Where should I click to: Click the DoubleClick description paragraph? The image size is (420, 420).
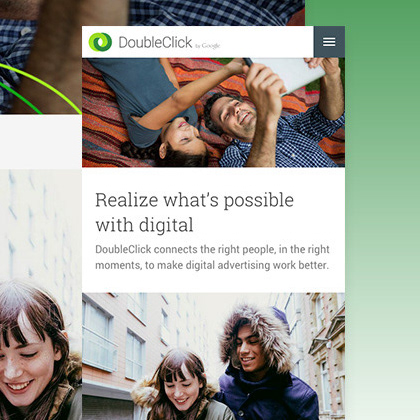pyautogui.click(x=212, y=257)
